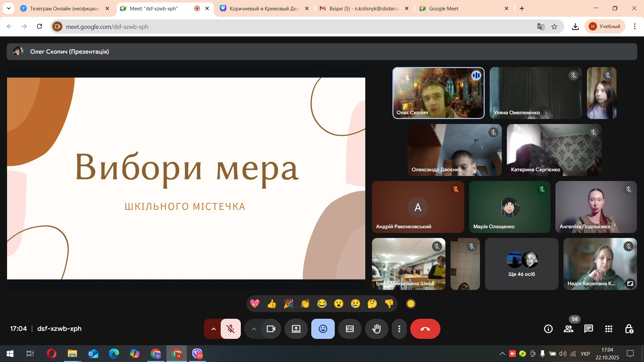Open the activities grid icon
This screenshot has height=362, width=644.
pyautogui.click(x=608, y=329)
